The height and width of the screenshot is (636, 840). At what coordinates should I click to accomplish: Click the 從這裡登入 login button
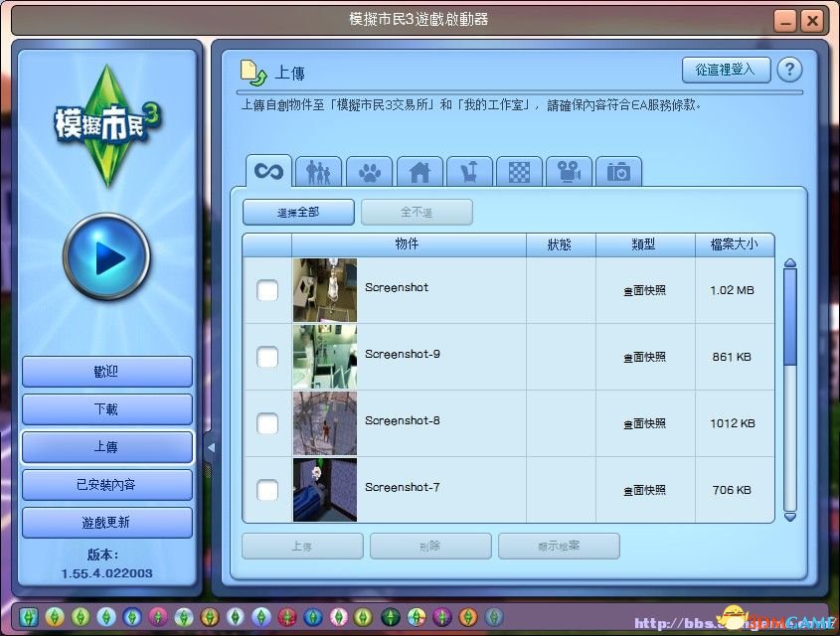click(726, 70)
